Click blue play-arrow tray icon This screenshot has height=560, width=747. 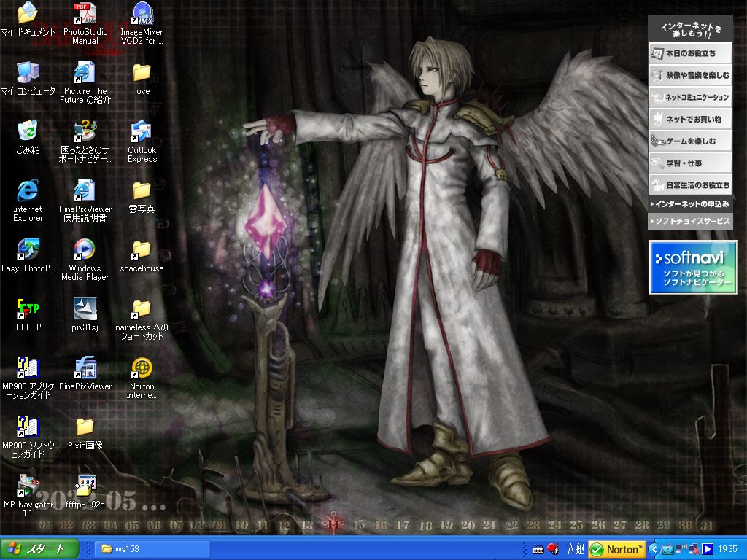pos(708,550)
